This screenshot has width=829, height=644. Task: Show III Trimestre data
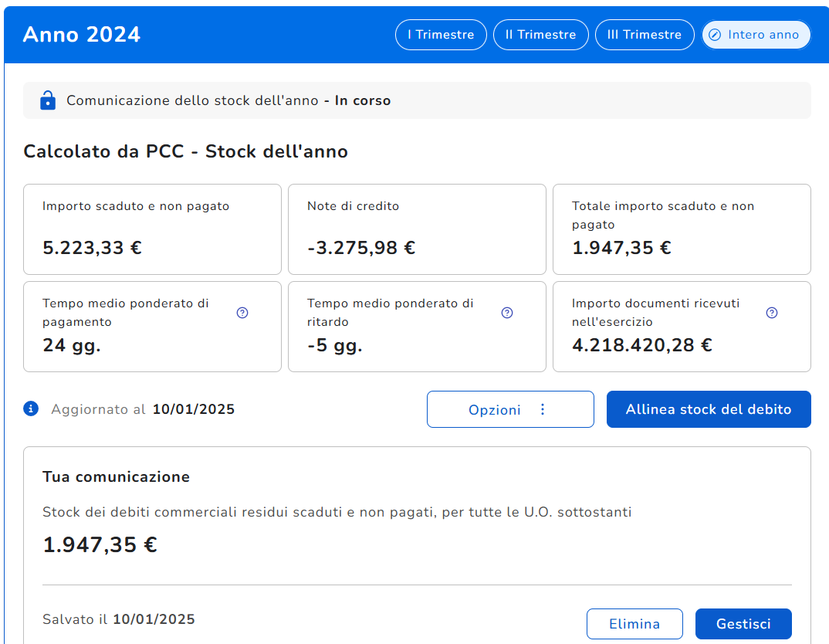(x=645, y=35)
